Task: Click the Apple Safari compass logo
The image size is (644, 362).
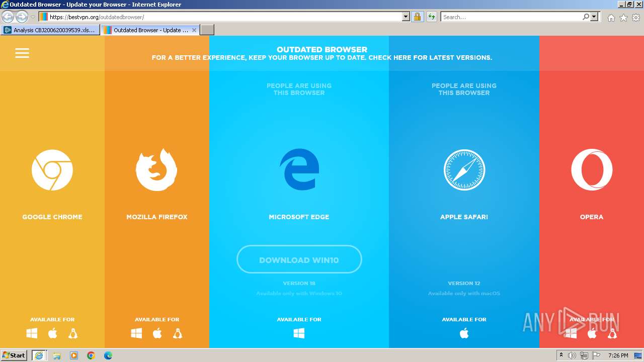Action: (464, 170)
